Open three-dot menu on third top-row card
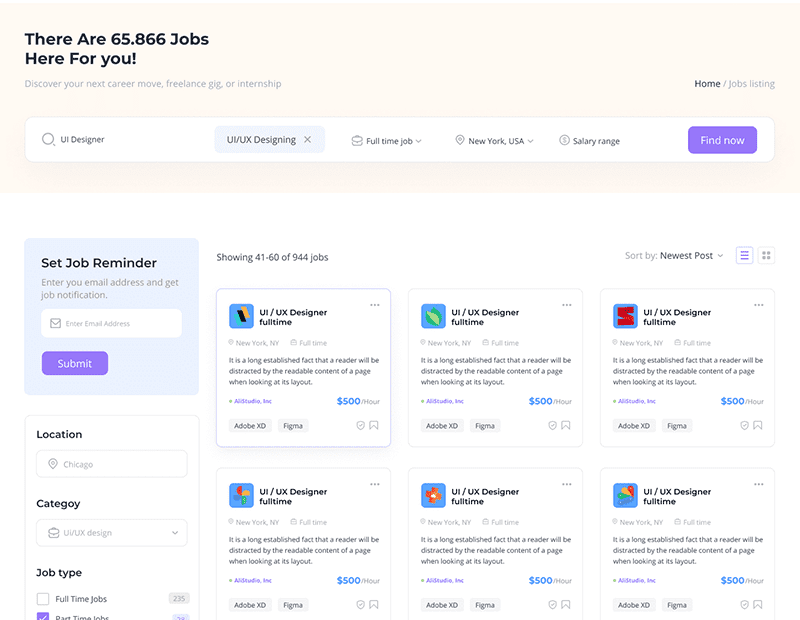Viewport: 800px width, 620px height. click(759, 305)
